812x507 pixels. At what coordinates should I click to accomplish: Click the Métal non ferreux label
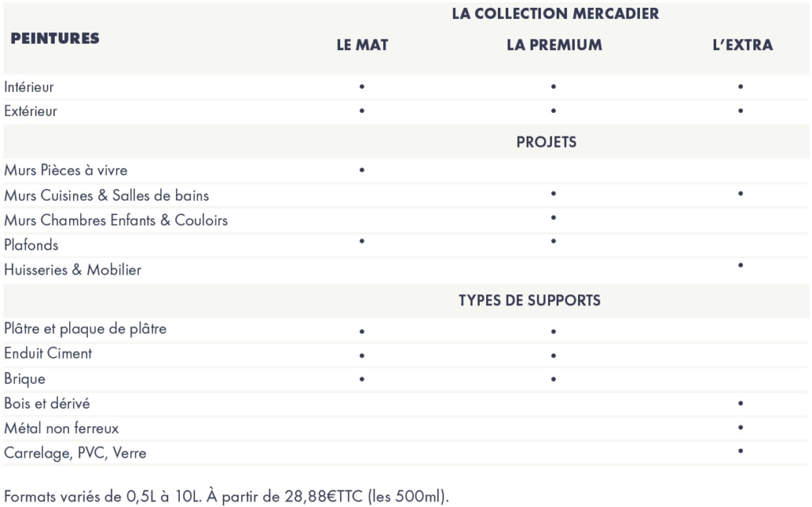(62, 428)
